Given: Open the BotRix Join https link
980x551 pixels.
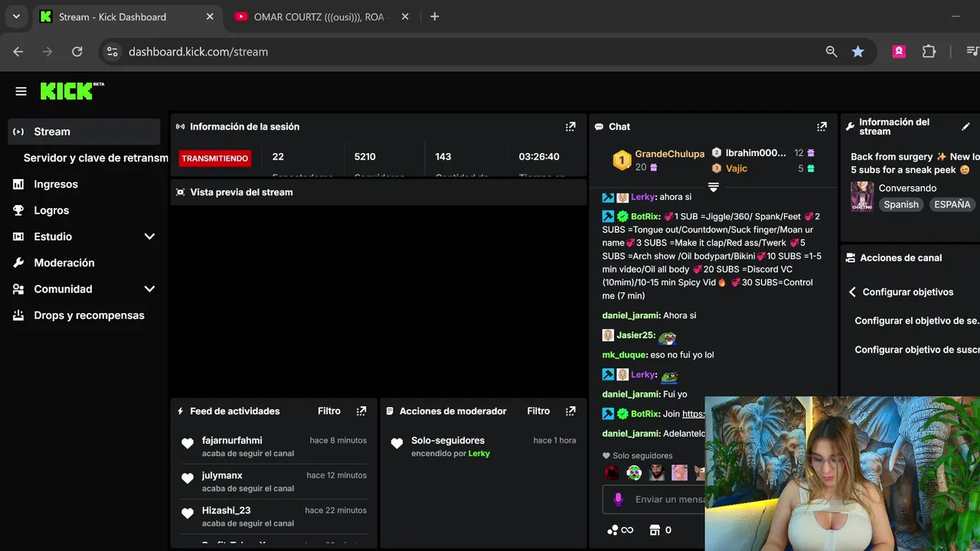Looking at the screenshot, I should point(693,414).
